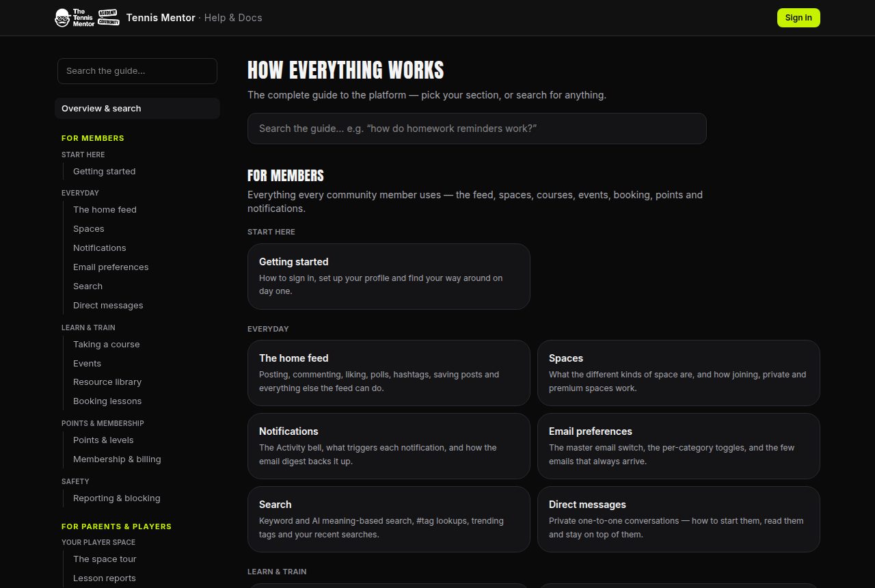Go to Events in the sidebar
Screen dimensions: 875x588
tap(87, 364)
